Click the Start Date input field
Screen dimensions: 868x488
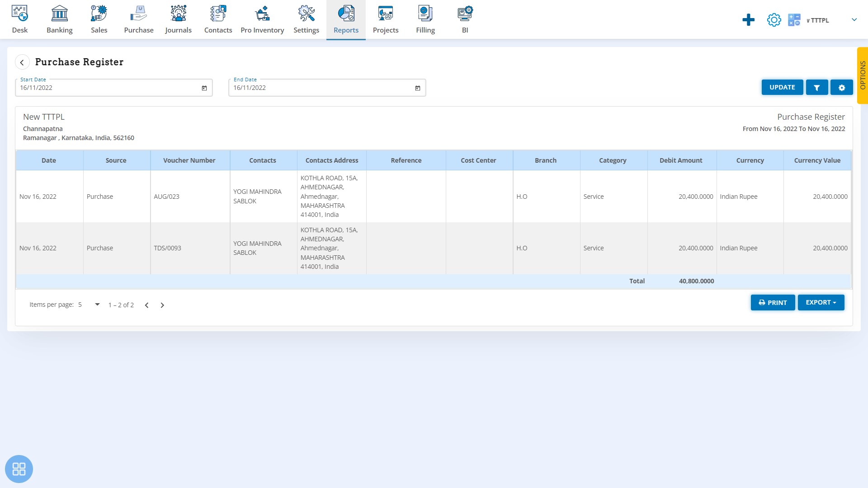(114, 88)
